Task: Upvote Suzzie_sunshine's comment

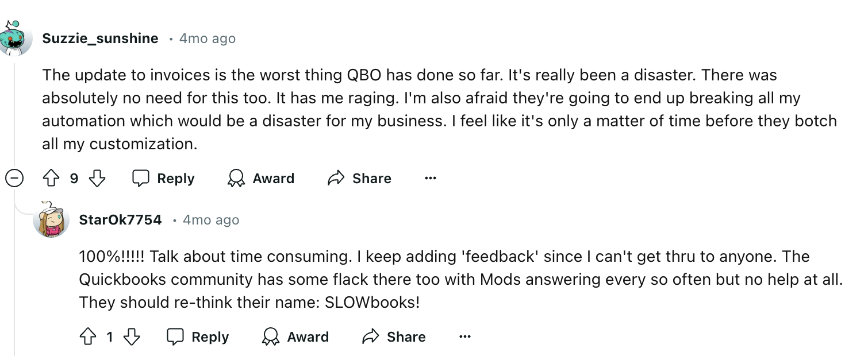Action: coord(53,179)
